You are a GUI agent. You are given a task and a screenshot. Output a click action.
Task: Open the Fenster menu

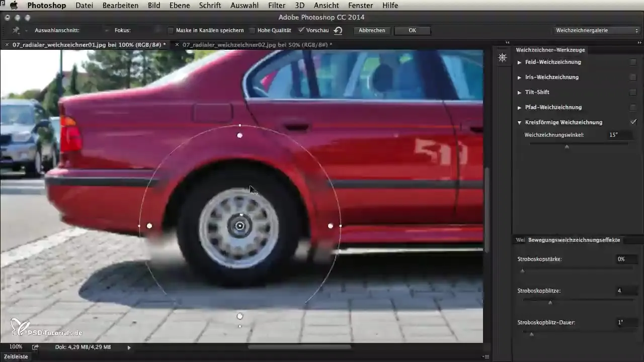[361, 6]
